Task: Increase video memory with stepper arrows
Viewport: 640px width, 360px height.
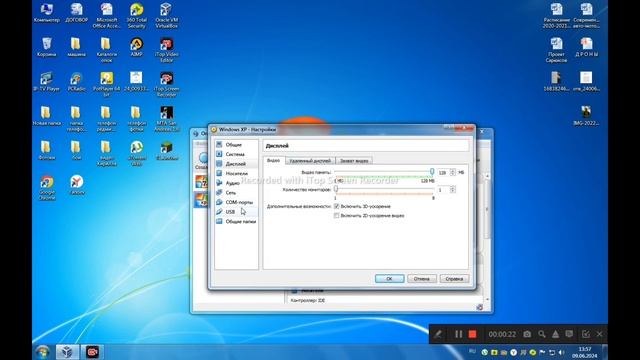Action: (453, 171)
